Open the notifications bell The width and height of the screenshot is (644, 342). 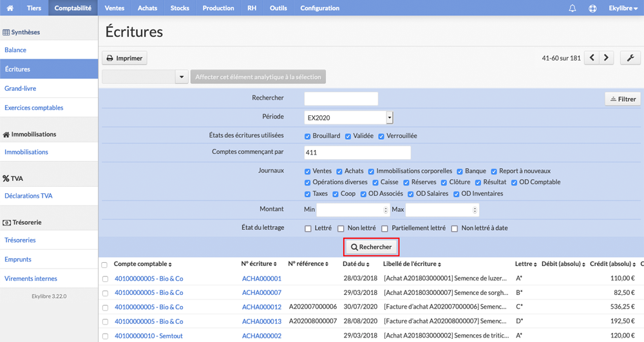[x=572, y=8]
